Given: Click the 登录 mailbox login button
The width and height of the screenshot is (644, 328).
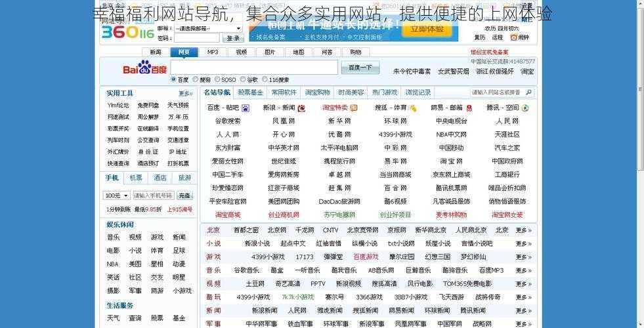Looking at the screenshot, I should (x=233, y=38).
